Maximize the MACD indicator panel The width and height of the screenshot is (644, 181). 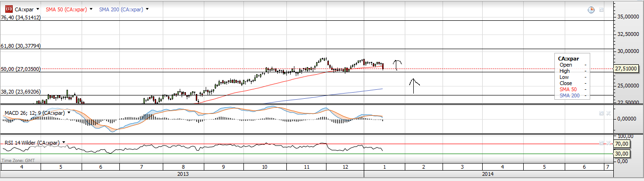point(602,113)
